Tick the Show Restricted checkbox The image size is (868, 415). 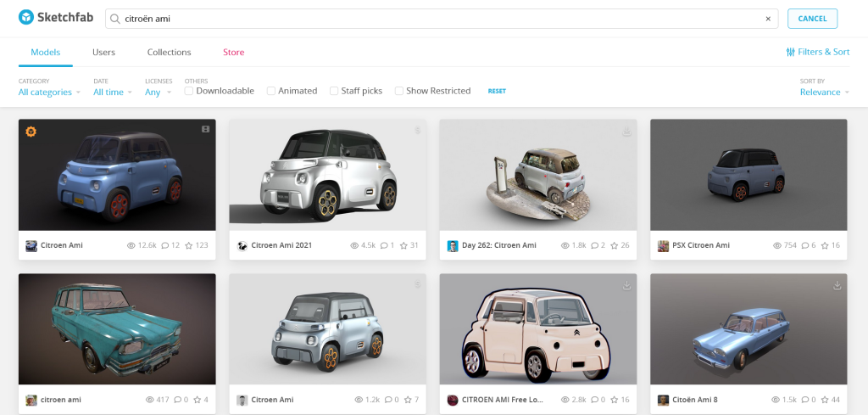pos(398,91)
